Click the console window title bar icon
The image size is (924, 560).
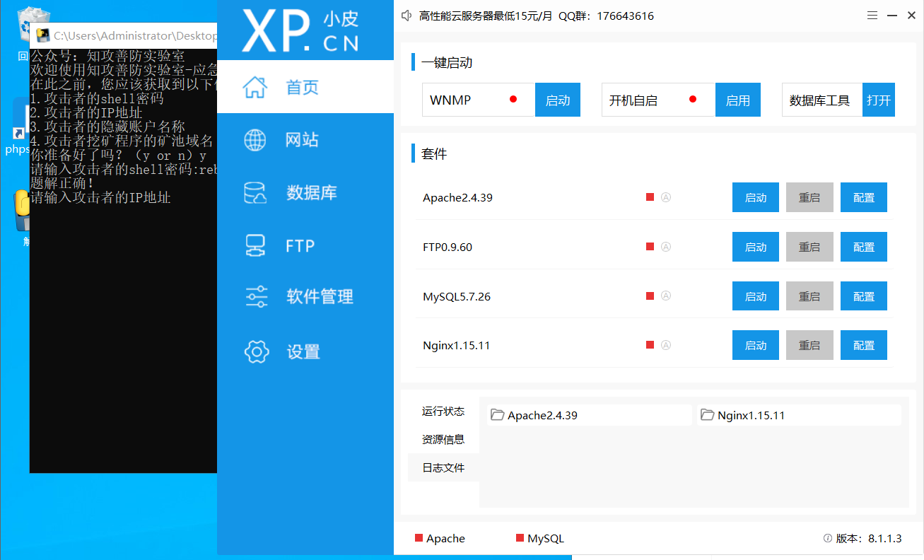42,35
